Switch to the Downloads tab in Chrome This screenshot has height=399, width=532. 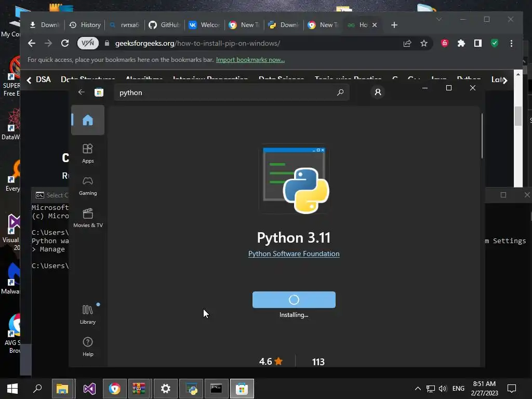point(45,25)
